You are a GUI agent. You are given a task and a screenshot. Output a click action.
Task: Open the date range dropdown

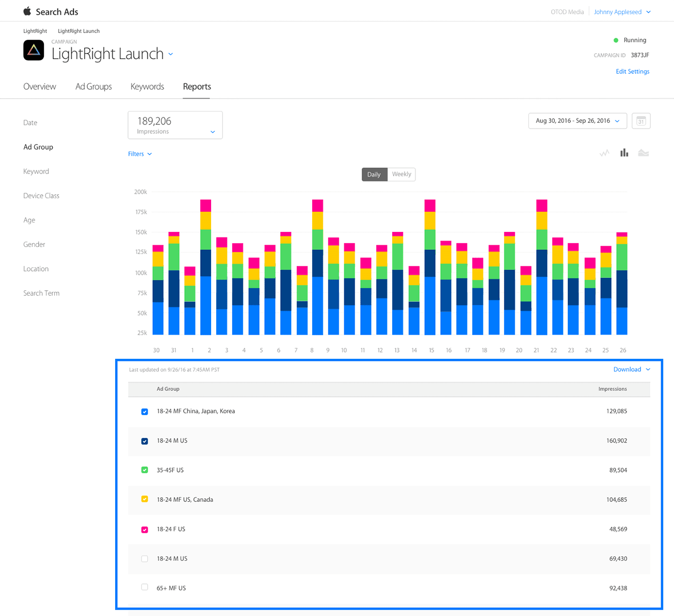click(x=577, y=121)
